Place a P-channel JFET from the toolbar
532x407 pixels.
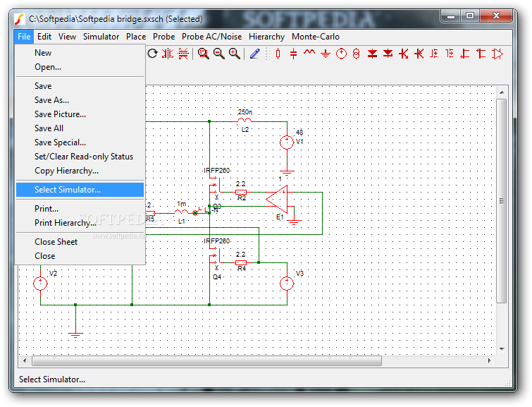(481, 54)
